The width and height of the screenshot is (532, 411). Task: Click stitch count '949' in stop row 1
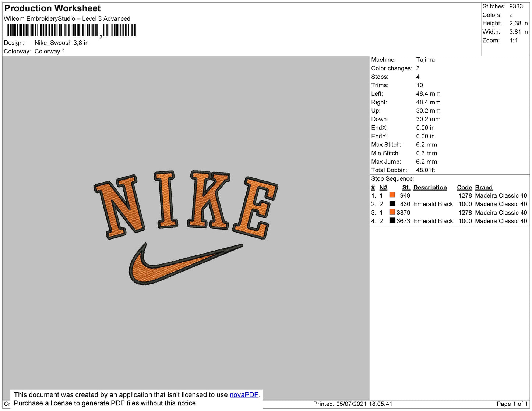(405, 195)
